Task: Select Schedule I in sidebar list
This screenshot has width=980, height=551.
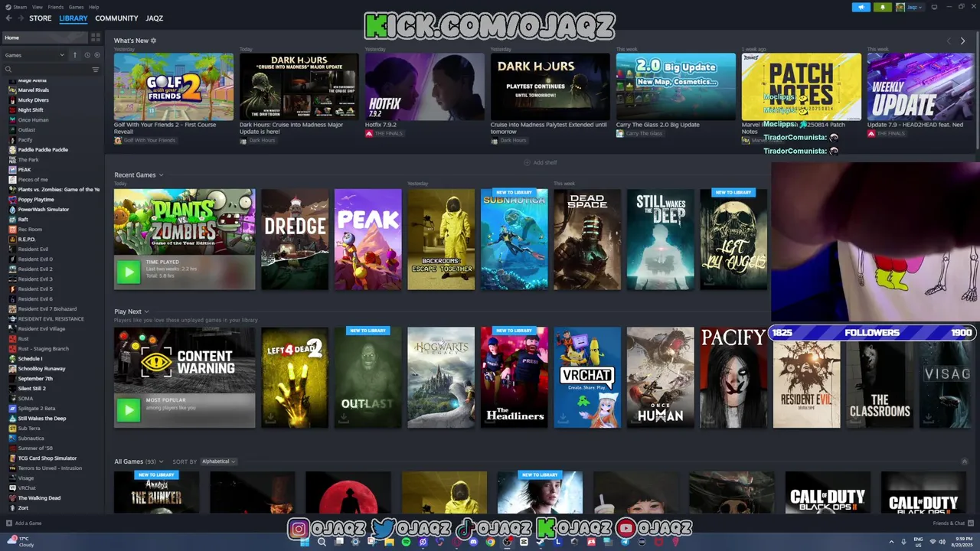Action: click(x=30, y=358)
